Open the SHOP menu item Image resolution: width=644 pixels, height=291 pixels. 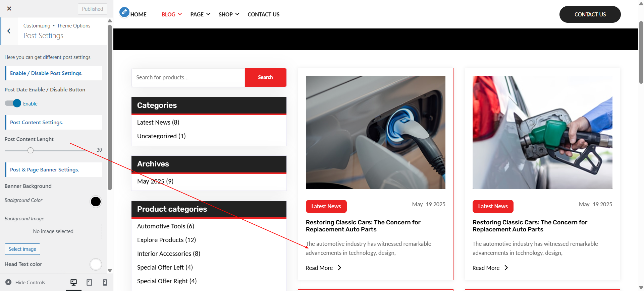pos(226,14)
